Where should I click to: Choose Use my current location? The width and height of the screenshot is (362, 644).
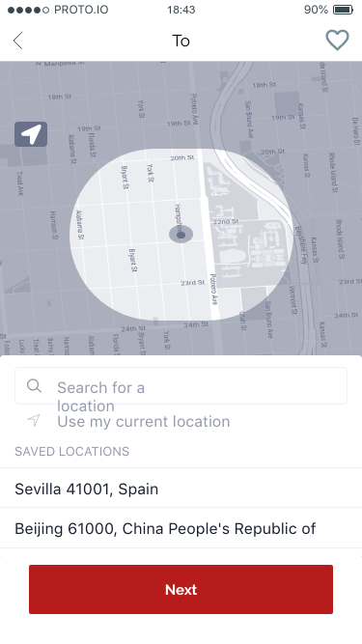[x=143, y=421]
